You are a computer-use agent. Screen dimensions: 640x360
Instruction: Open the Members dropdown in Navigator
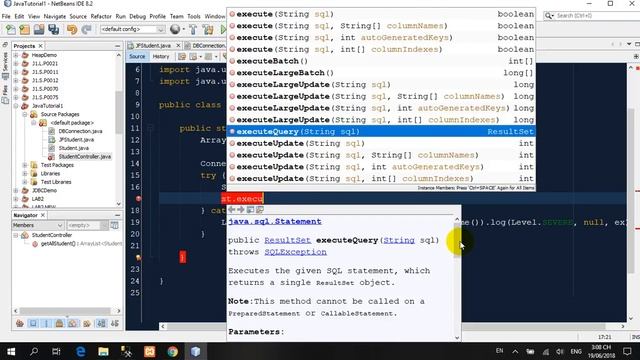coord(38,225)
